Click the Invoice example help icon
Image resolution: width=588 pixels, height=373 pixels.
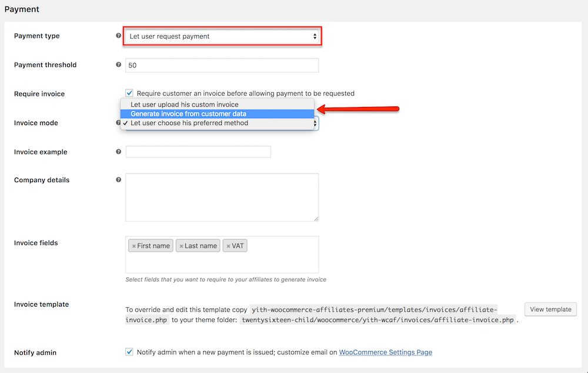[118, 151]
